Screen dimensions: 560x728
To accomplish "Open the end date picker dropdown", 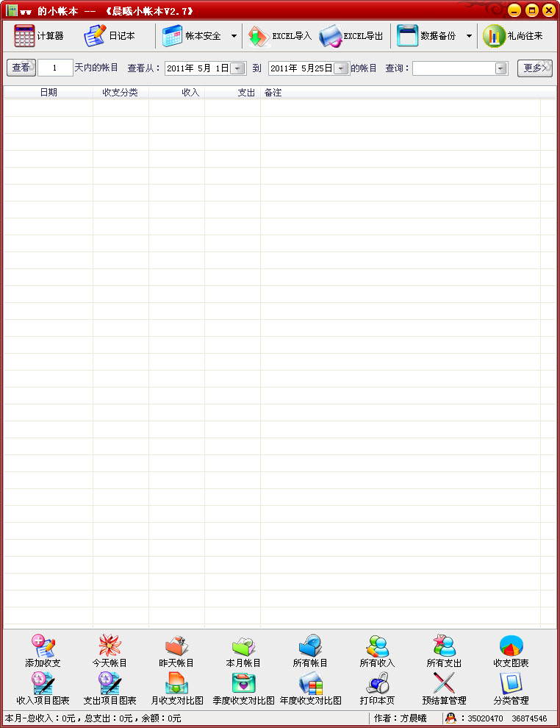I will coord(342,68).
